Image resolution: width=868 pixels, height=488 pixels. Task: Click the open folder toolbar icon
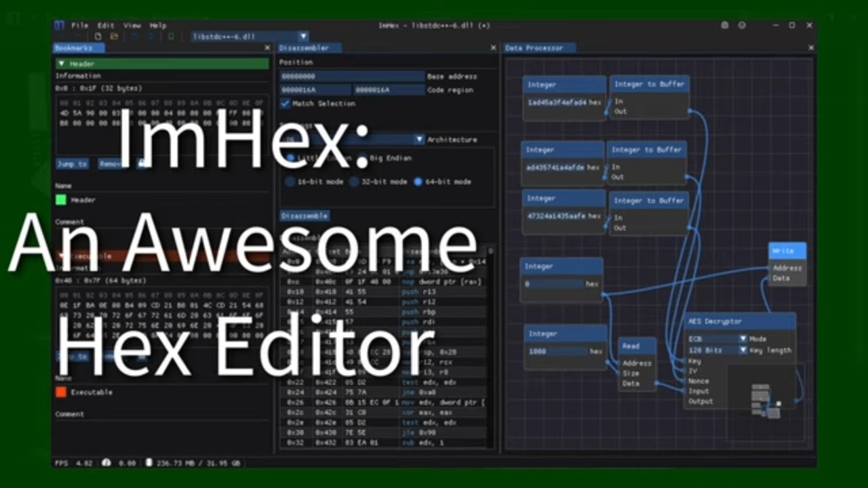pos(114,36)
